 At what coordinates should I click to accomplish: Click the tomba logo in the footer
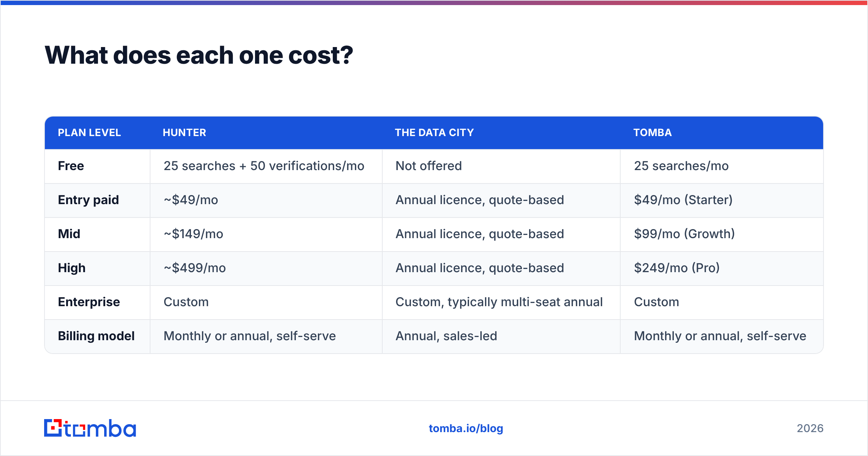click(90, 428)
